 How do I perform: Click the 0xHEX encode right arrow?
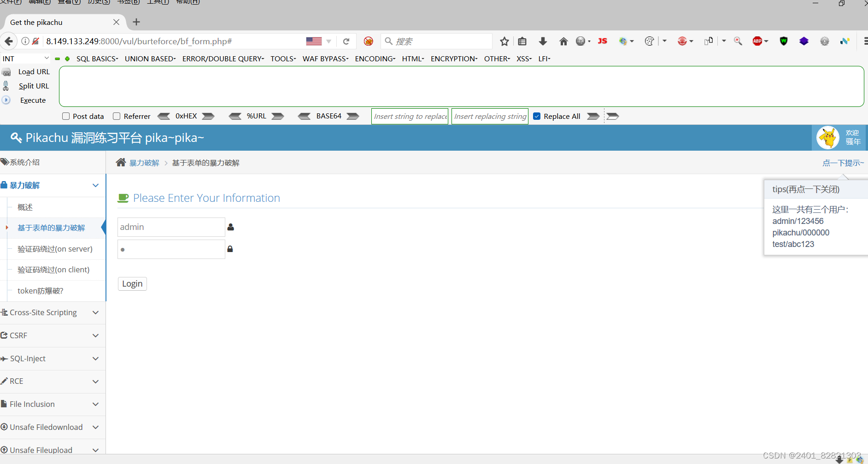[x=208, y=116]
